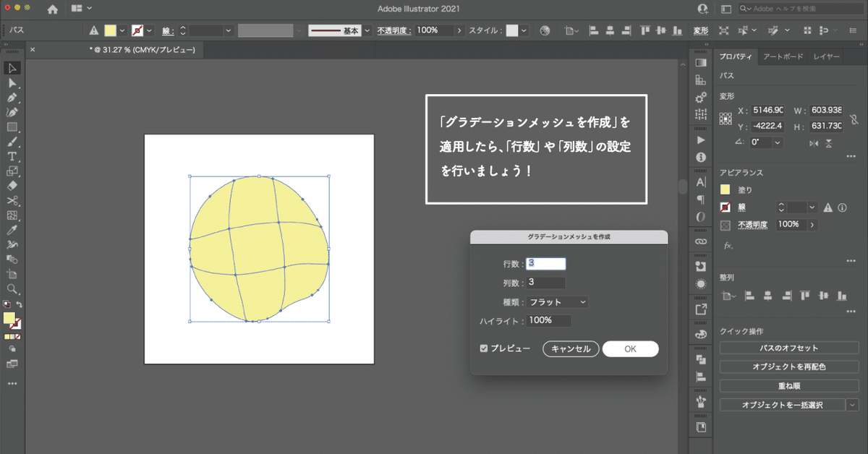This screenshot has height=454, width=868.
Task: Pick the Scissors tool
Action: point(12,200)
